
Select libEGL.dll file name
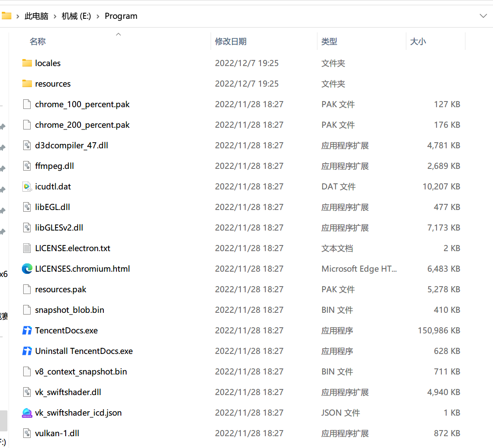(53, 207)
